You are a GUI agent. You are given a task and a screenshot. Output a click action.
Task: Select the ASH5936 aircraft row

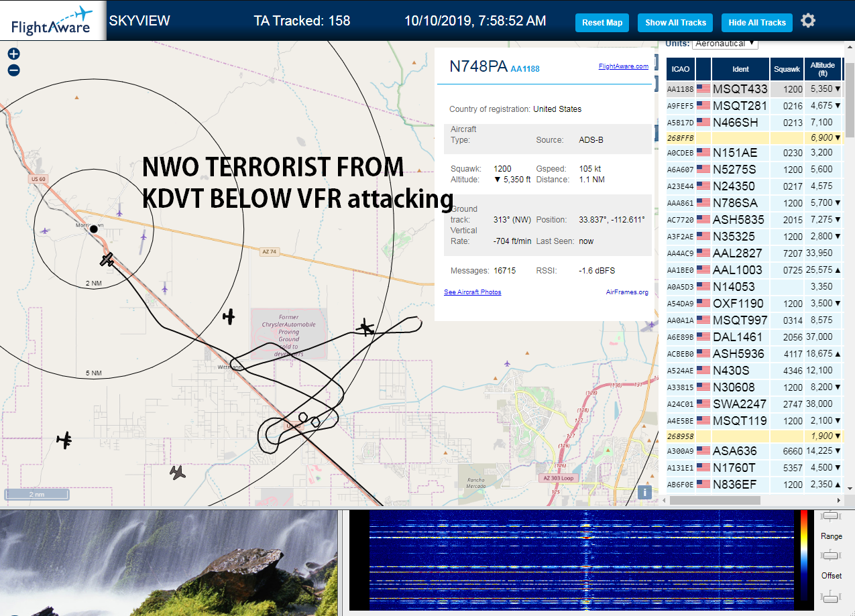pyautogui.click(x=754, y=354)
